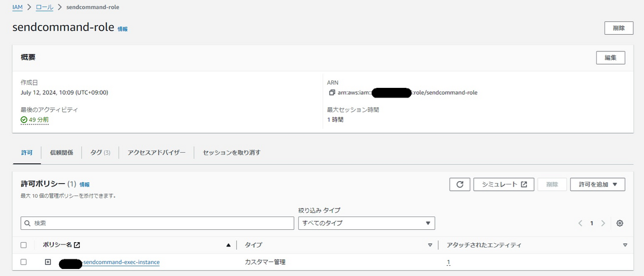
Task: Go to IAM breadcrumb link
Action: 17,9
